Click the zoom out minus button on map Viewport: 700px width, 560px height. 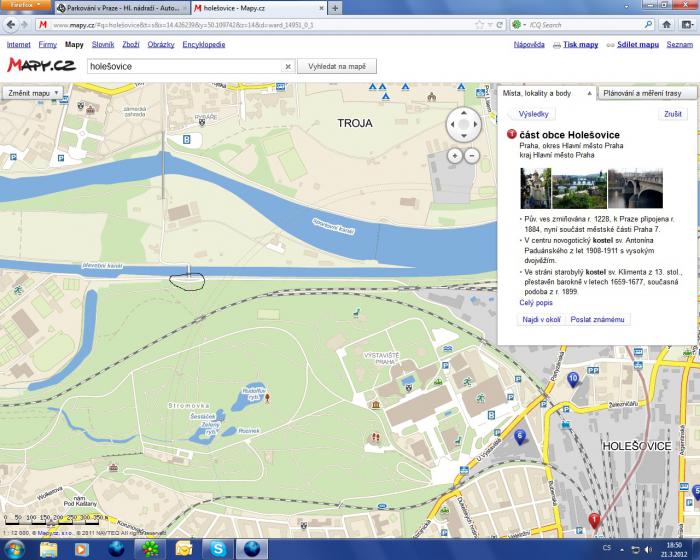(x=471, y=156)
